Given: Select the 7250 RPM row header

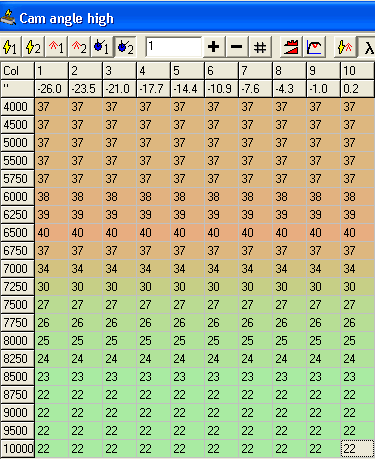Looking at the screenshot, I should coord(17,287).
